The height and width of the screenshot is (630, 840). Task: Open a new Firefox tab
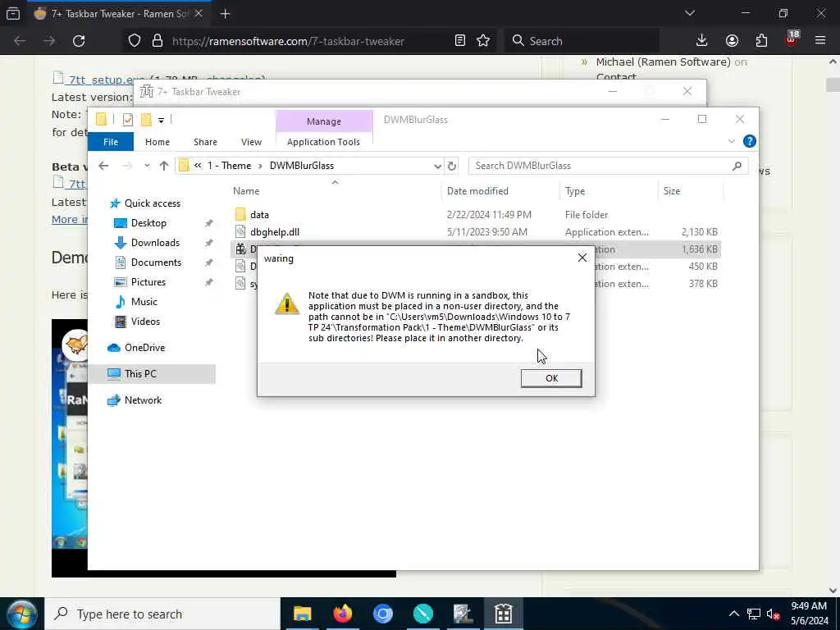click(x=225, y=14)
